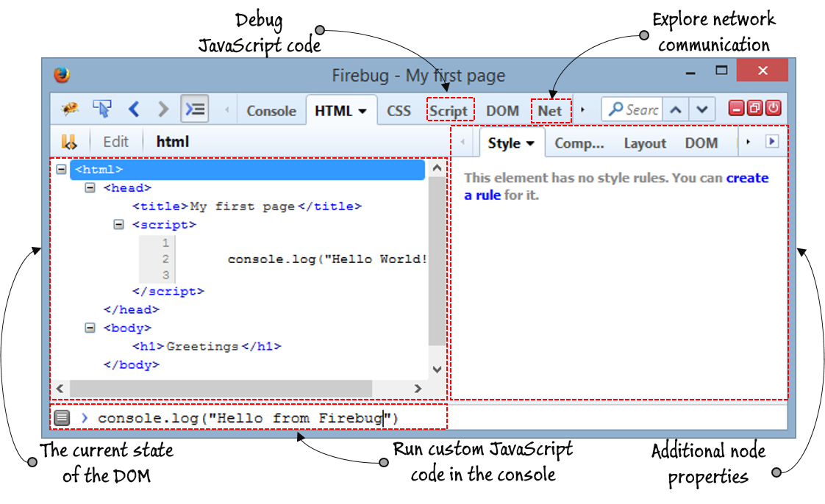The image size is (825, 504).
Task: Click the horizontal scrollbar thumb
Action: 221,389
